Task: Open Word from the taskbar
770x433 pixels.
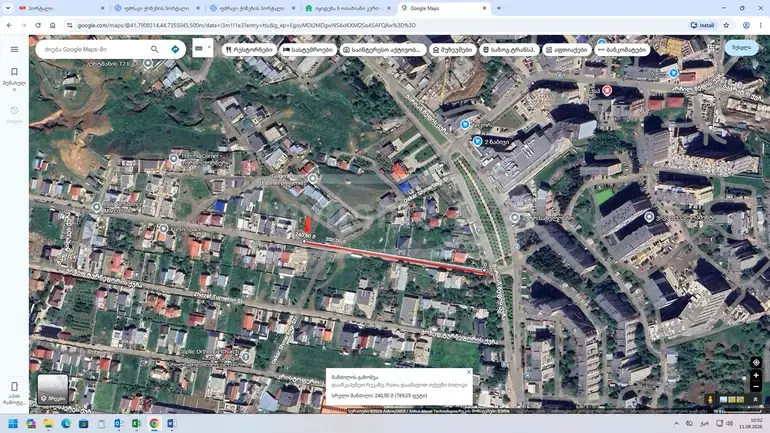Action: 172,423
